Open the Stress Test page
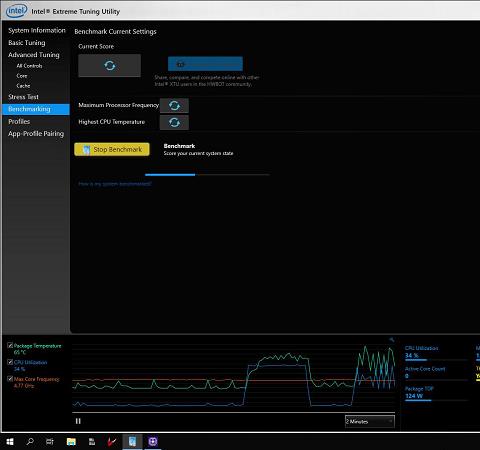The width and height of the screenshot is (480, 450). [x=23, y=97]
